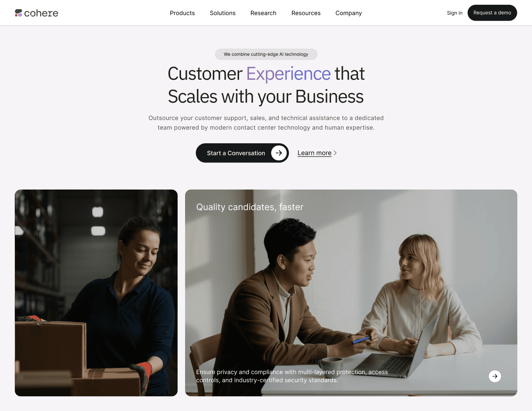Open the warehouse worker image card
The image size is (532, 411).
pyautogui.click(x=96, y=293)
